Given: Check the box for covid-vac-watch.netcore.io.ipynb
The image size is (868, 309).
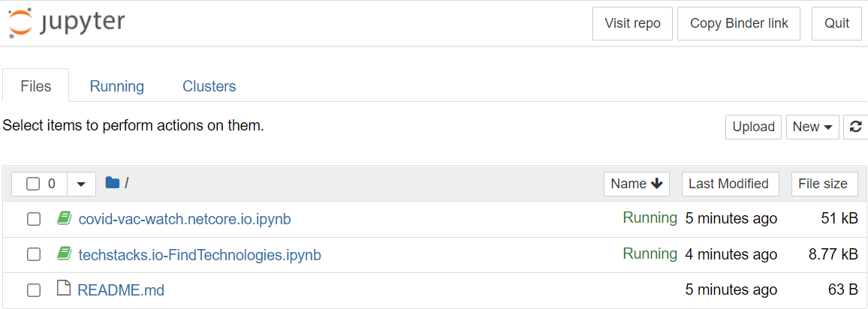Looking at the screenshot, I should (x=34, y=220).
